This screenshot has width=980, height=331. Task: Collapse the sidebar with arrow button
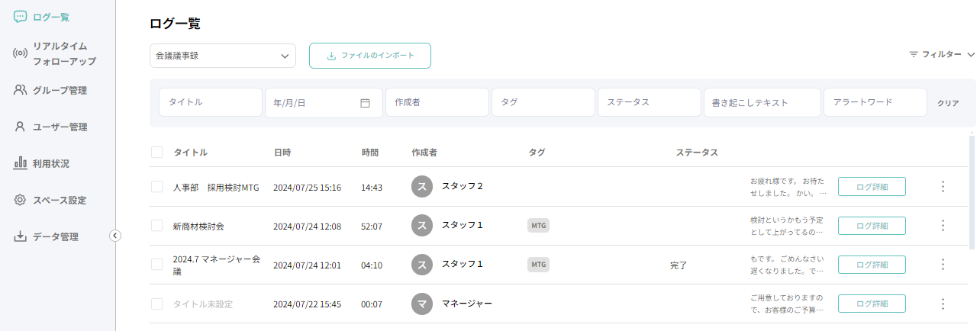(x=115, y=236)
